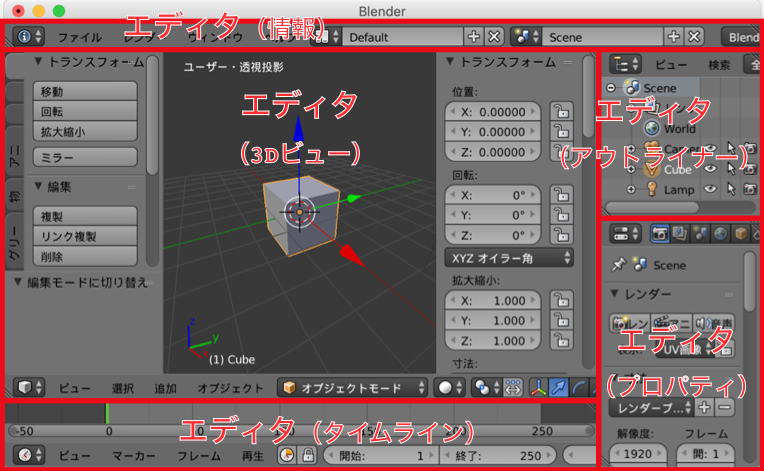
Task: Open the オブジェクトモード mode dropdown
Action: point(352,388)
